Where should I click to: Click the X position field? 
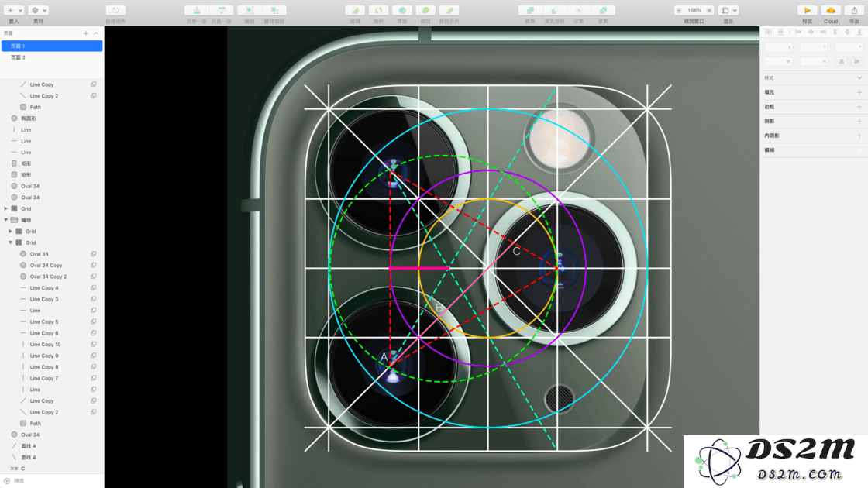pyautogui.click(x=779, y=47)
